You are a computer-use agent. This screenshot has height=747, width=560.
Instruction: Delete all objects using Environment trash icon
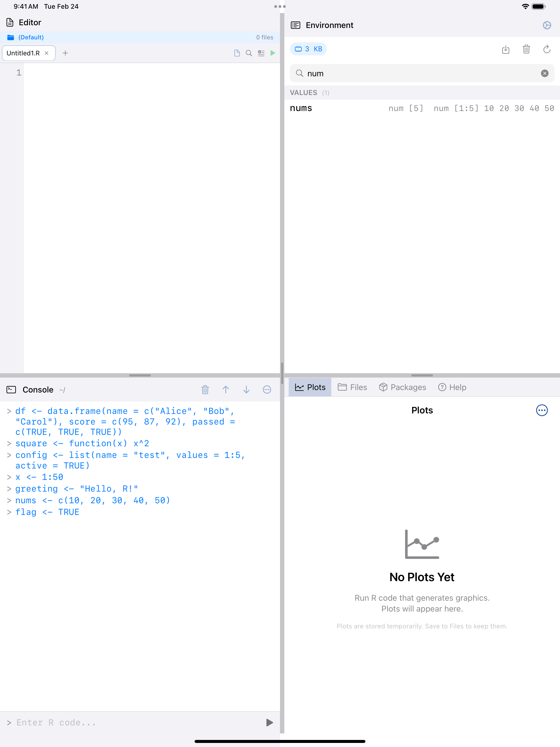[526, 50]
